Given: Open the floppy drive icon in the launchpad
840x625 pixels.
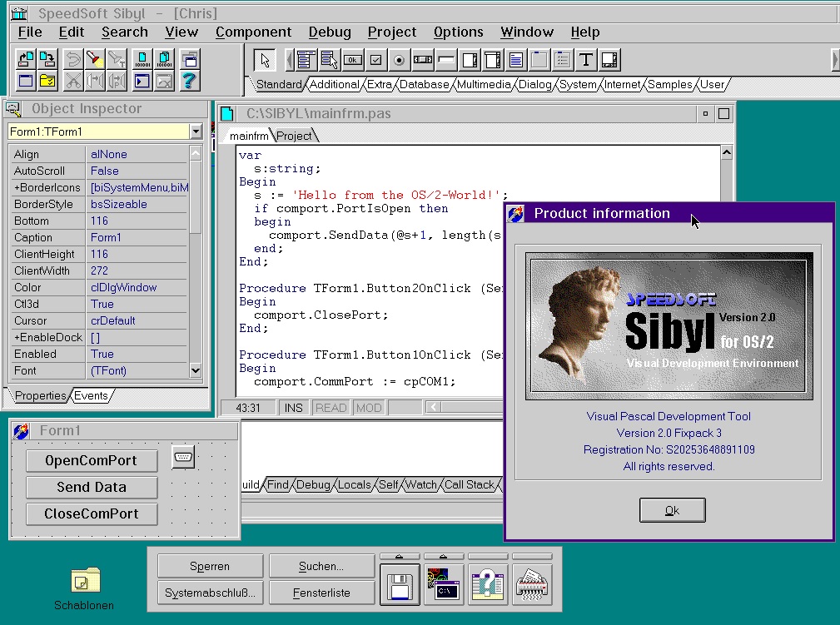Looking at the screenshot, I should pos(399,583).
